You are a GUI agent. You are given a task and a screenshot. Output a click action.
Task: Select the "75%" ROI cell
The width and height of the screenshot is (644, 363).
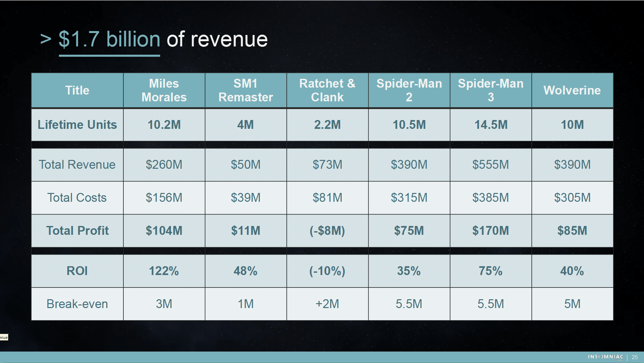tap(491, 271)
